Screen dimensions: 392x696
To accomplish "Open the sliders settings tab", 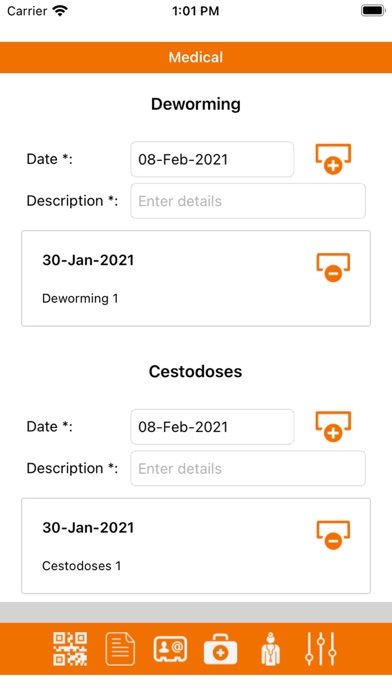I will pyautogui.click(x=321, y=649).
